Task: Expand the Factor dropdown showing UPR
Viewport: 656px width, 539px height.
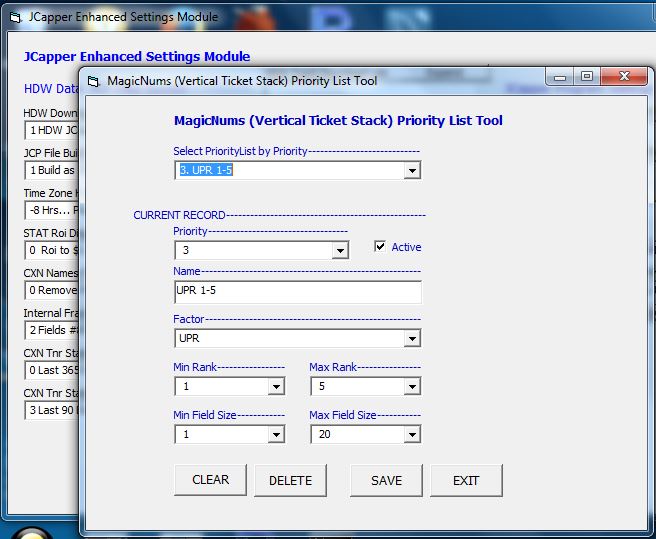Action: tap(412, 339)
